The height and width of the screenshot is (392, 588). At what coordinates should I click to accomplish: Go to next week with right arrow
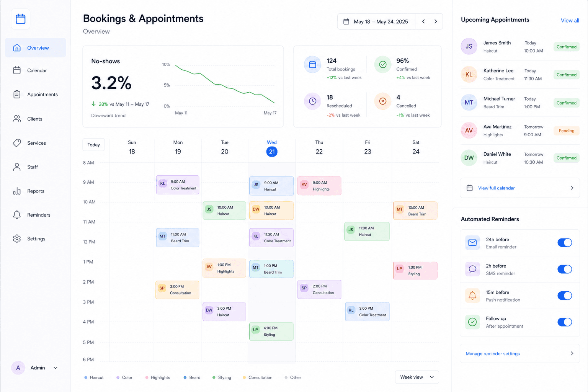tap(436, 21)
